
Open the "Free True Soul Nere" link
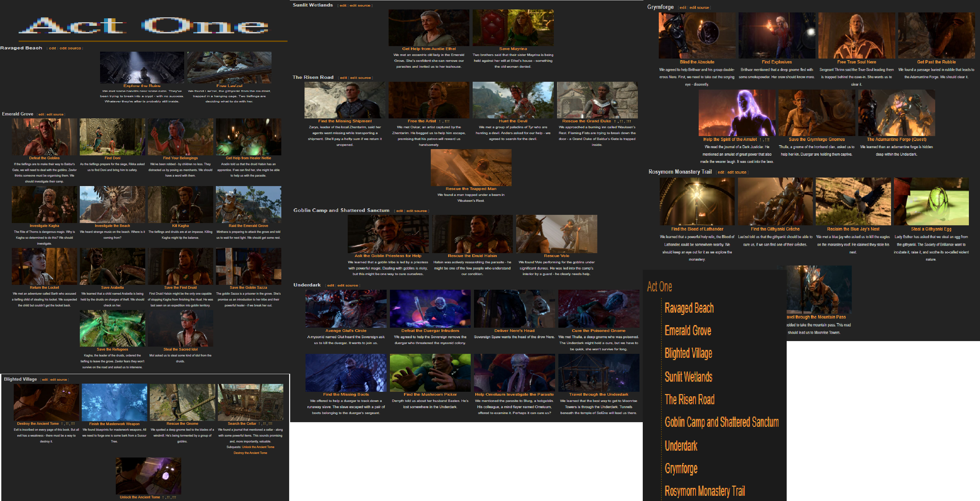pos(857,62)
